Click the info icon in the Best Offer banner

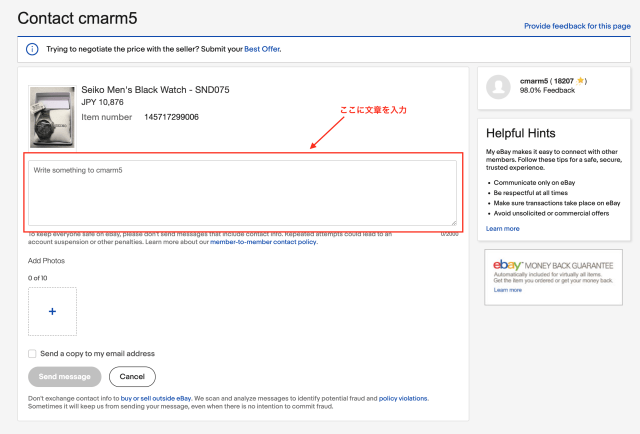(x=32, y=48)
